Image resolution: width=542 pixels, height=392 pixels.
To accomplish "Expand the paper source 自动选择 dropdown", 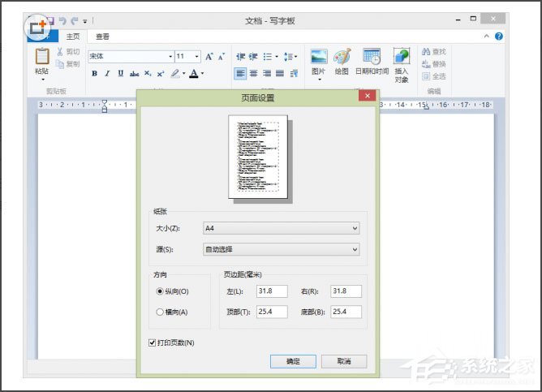I will [281, 249].
